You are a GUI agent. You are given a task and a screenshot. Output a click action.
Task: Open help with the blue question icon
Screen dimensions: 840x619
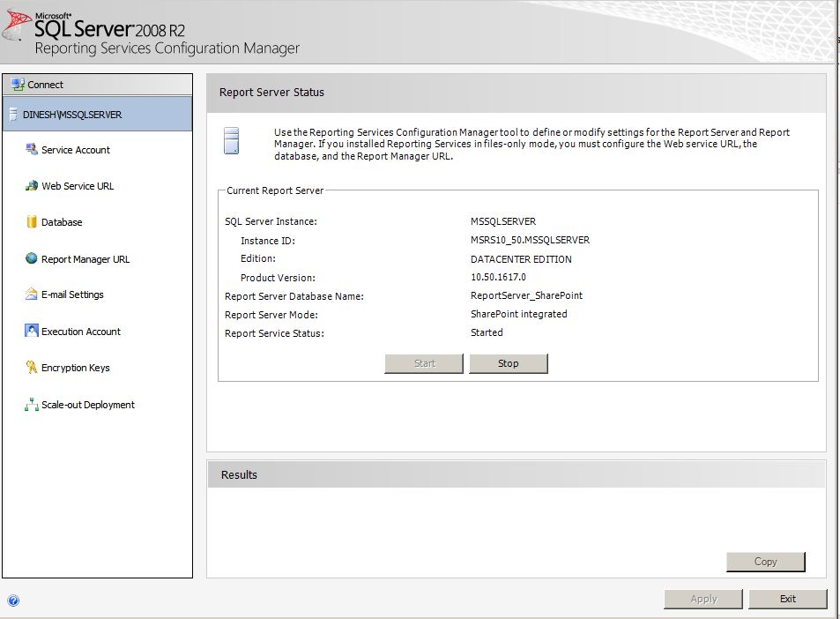[x=14, y=600]
